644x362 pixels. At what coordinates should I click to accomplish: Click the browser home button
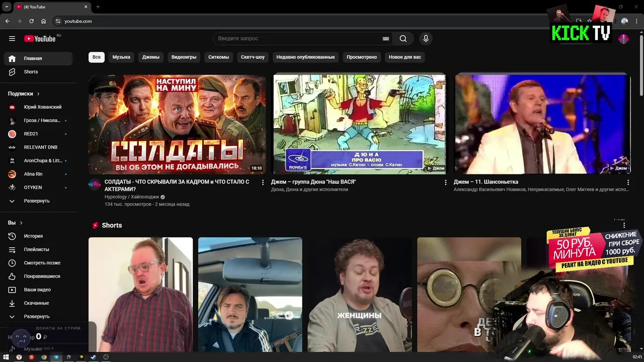pyautogui.click(x=44, y=21)
